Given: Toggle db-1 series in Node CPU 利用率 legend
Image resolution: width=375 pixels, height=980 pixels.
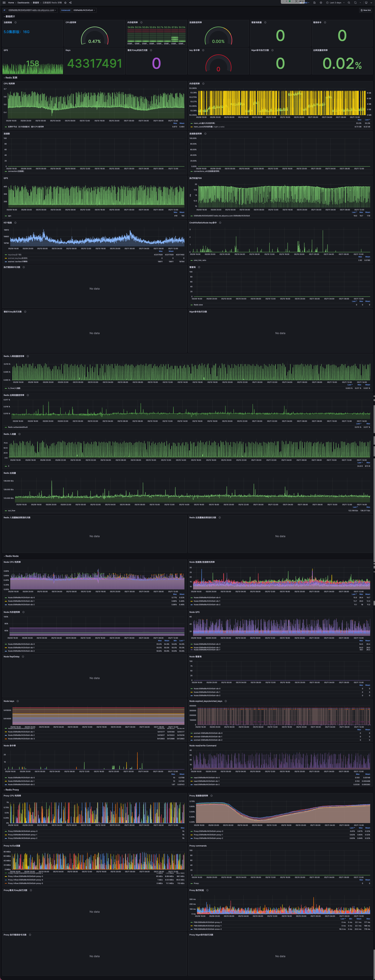Looking at the screenshot, I should [21, 601].
